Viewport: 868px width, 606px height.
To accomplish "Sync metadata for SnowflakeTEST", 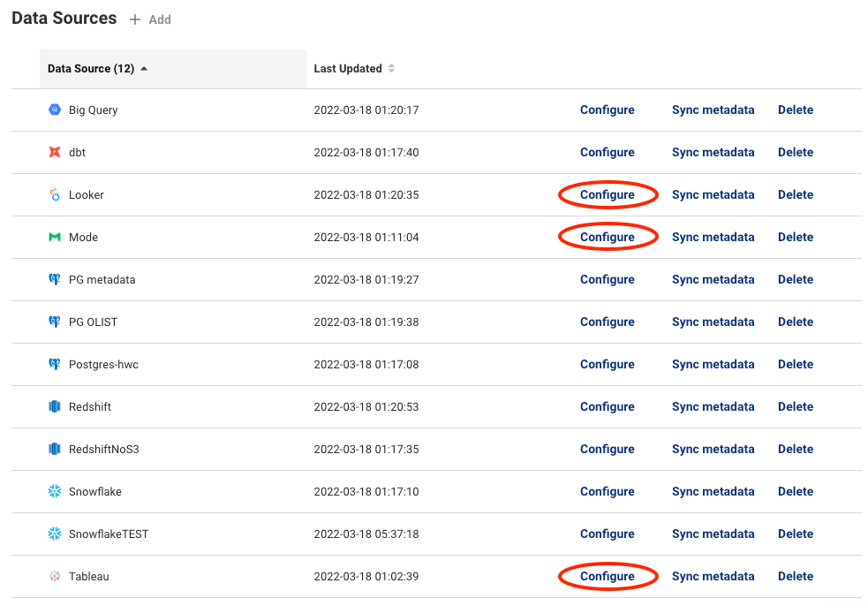I will (x=713, y=534).
